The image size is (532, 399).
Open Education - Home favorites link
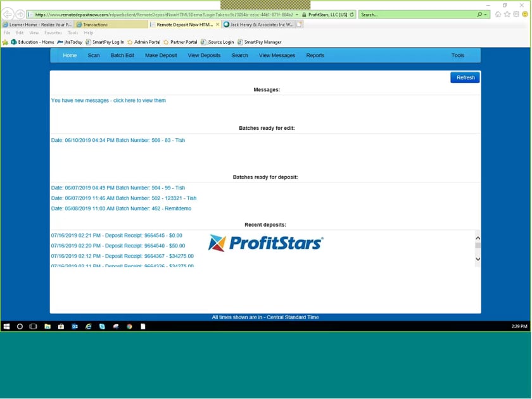click(32, 42)
